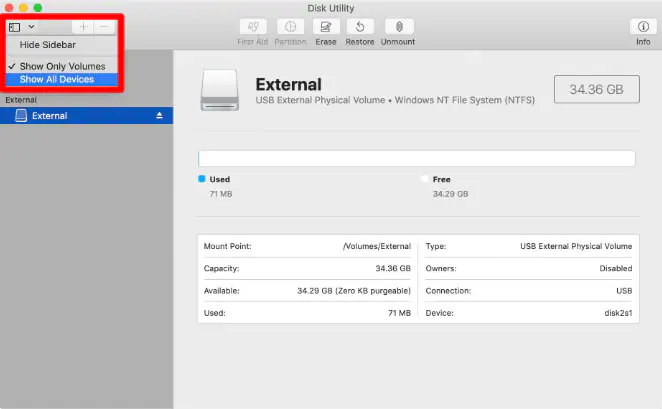This screenshot has height=409, width=662.
Task: Click the blue Used legend swatch
Action: (202, 179)
